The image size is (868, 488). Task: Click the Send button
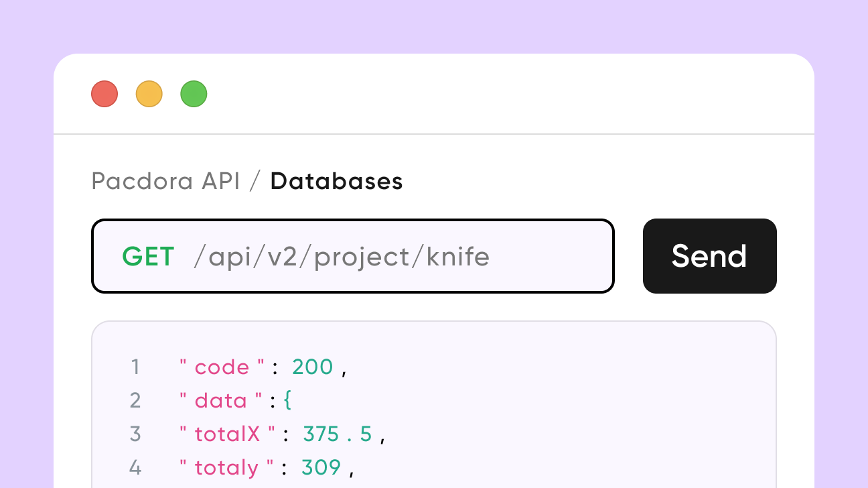(x=709, y=255)
